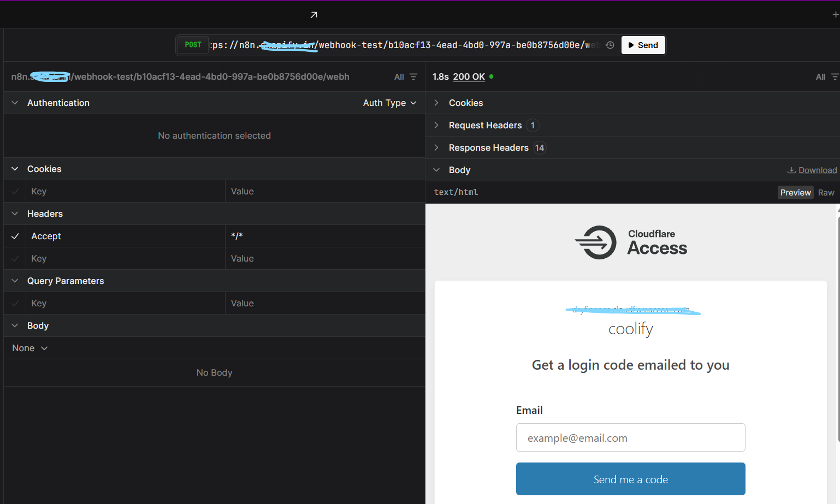This screenshot has height=504, width=840.
Task: Open the Auth Type dropdown
Action: pyautogui.click(x=389, y=103)
